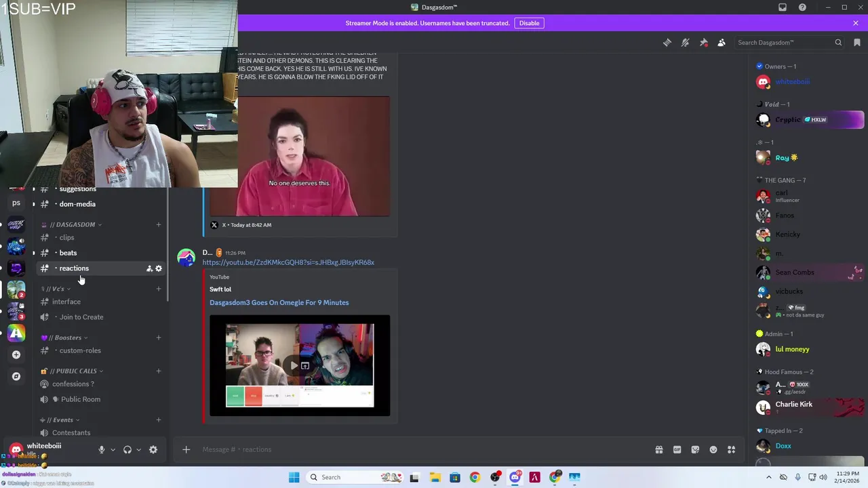This screenshot has width=868, height=488.
Task: Open the ps server in server list
Action: click(16, 203)
